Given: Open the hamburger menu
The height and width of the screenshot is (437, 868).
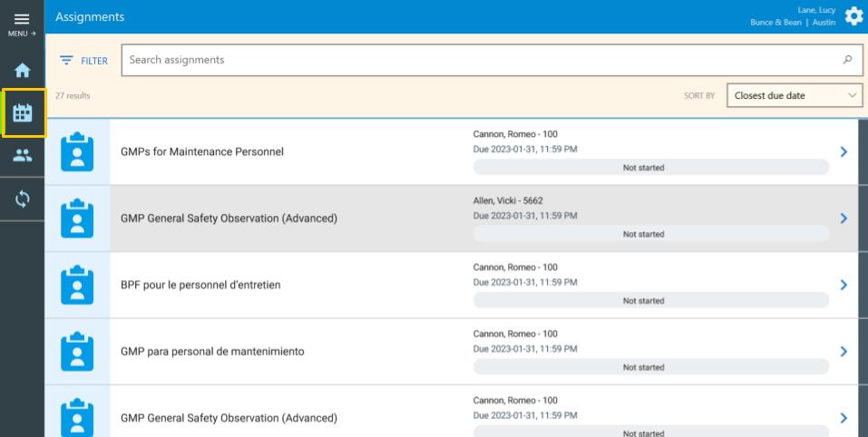Looking at the screenshot, I should 22,22.
